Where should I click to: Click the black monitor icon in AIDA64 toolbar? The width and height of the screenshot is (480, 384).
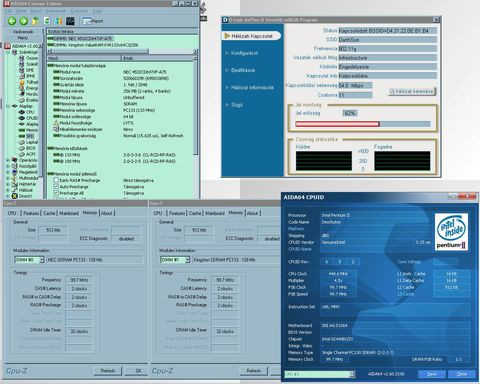(70, 21)
